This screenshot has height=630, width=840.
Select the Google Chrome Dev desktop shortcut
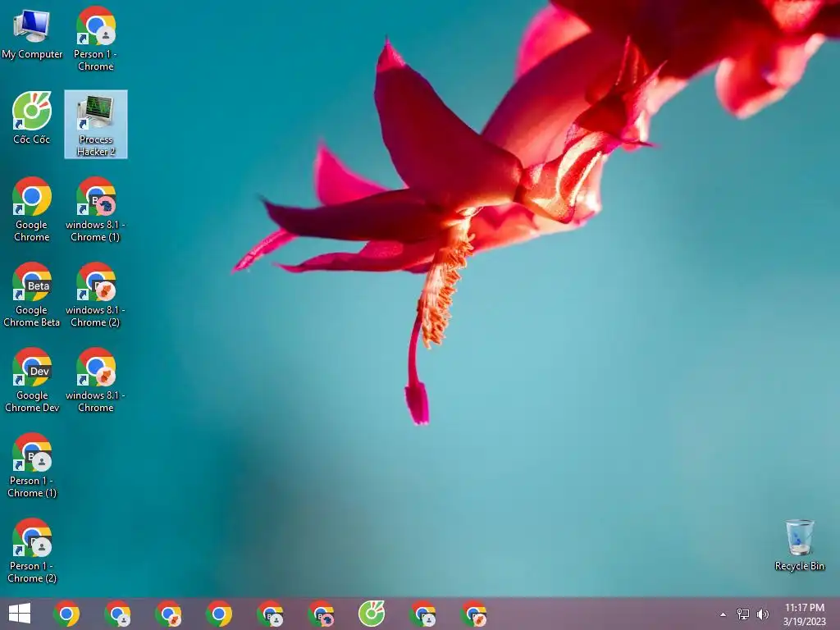32,380
